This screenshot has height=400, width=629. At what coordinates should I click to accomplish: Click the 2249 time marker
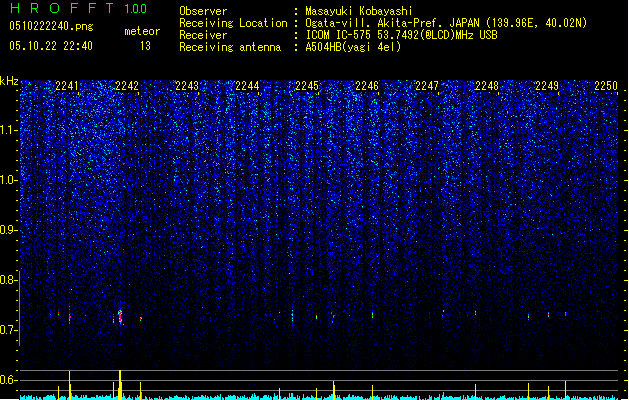[547, 86]
